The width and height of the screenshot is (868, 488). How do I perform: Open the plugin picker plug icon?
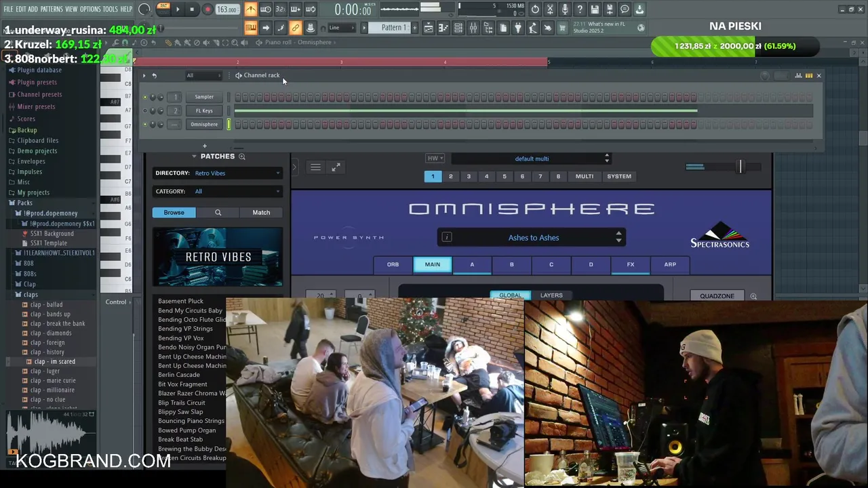(518, 28)
